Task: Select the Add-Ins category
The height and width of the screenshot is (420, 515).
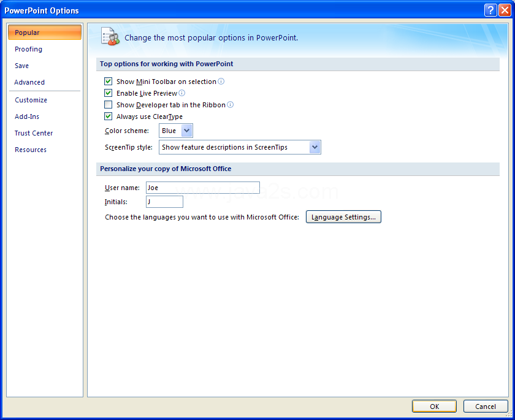Action: (27, 116)
